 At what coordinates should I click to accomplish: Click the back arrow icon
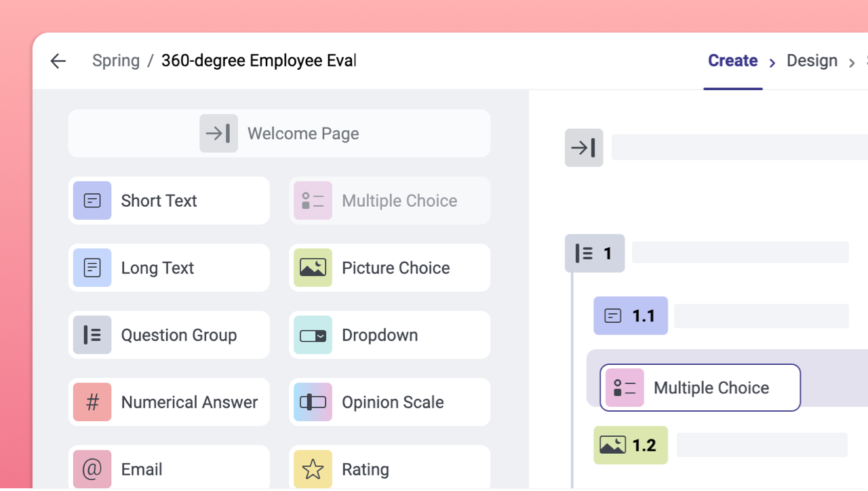(58, 61)
